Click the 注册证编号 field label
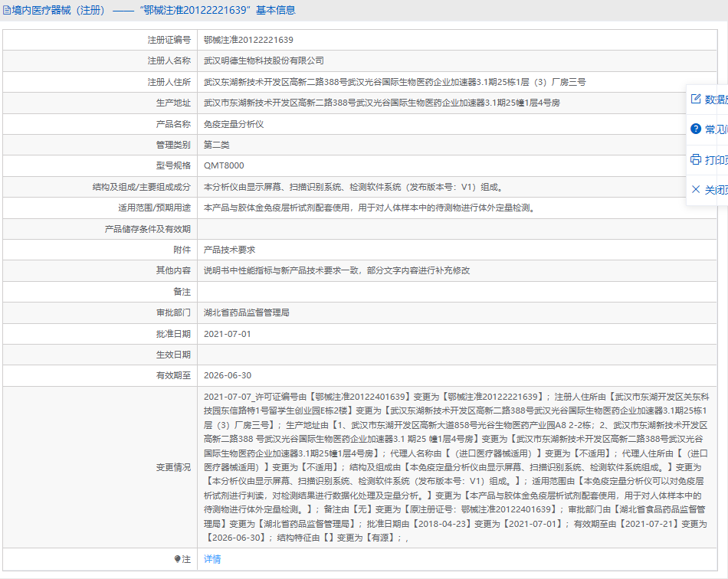The height and width of the screenshot is (579, 728). [x=169, y=40]
